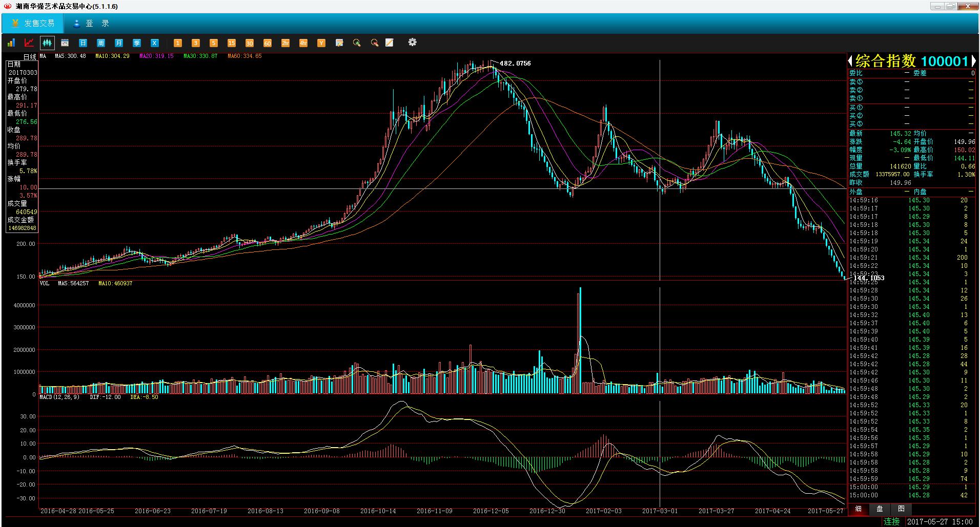Switch to daily period (日) chart
980x527 pixels.
click(83, 43)
